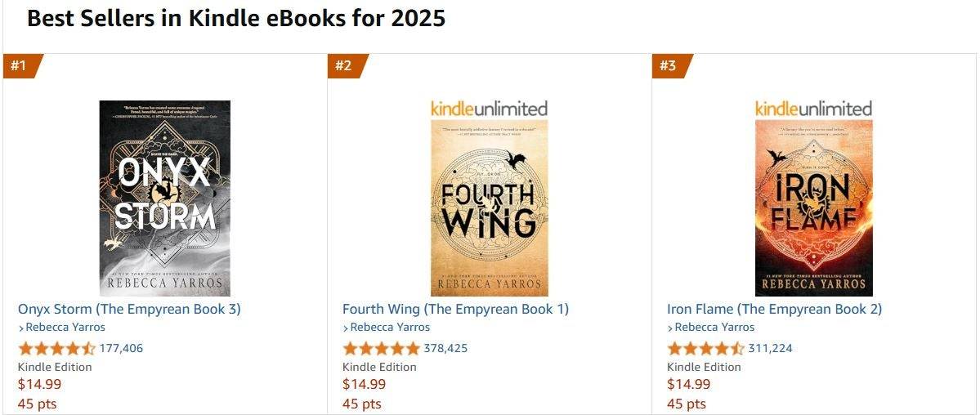Open the Onyx Storm book cover
Image resolution: width=980 pixels, height=415 pixels.
point(164,198)
